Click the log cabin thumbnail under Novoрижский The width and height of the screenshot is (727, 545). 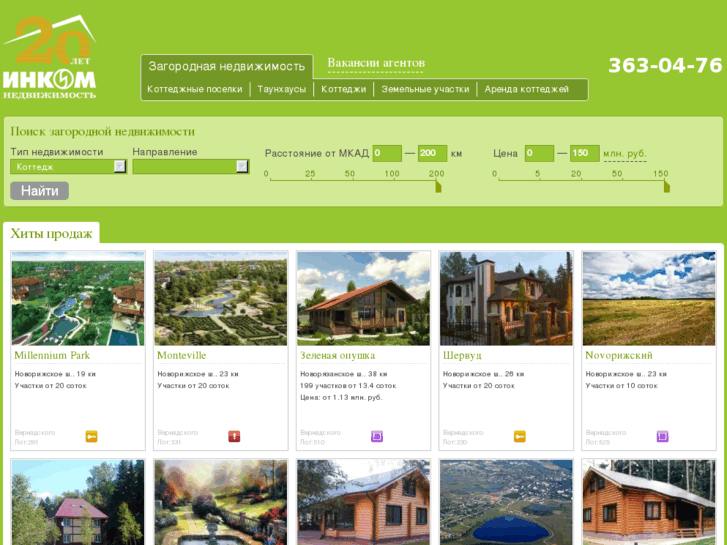click(649, 502)
